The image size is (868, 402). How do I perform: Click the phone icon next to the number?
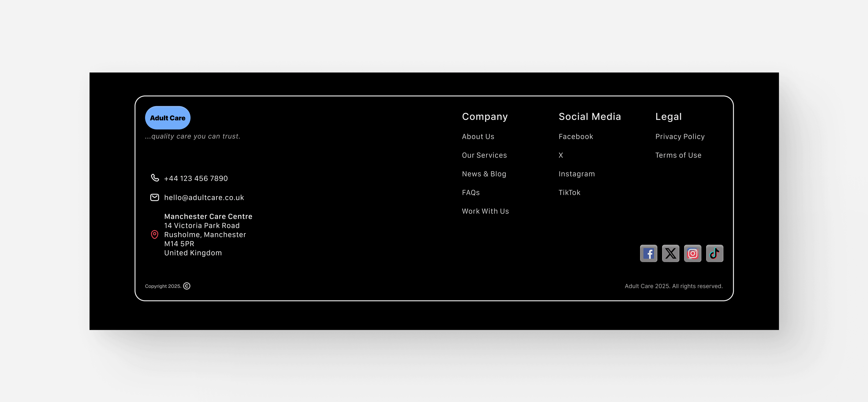[x=155, y=178]
